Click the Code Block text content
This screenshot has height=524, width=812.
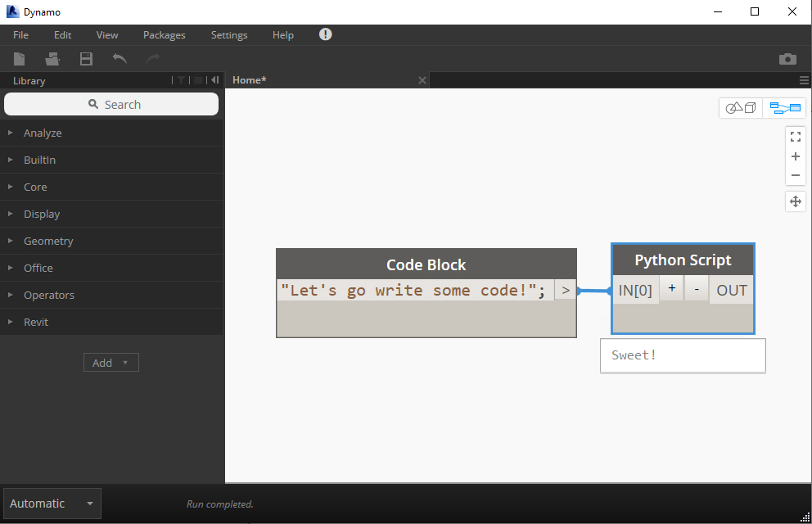413,290
